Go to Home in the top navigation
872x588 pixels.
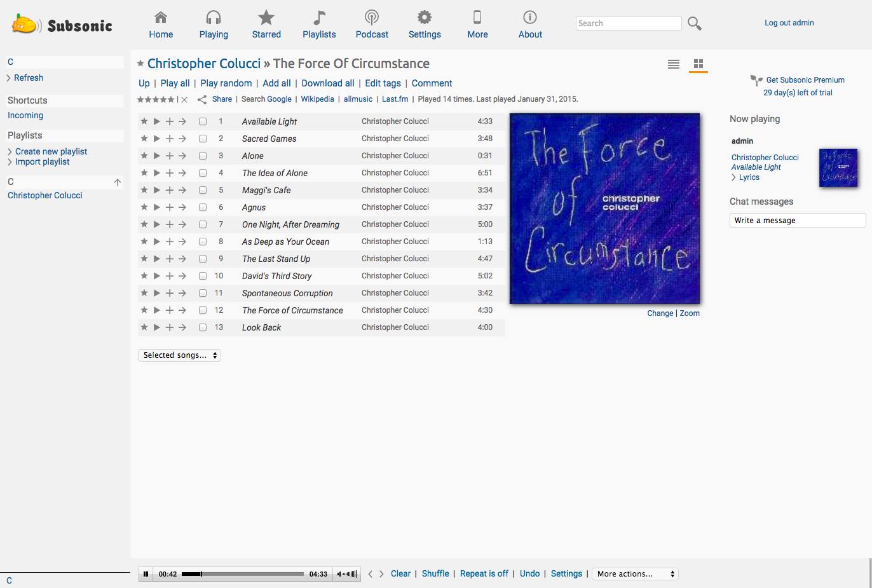160,18
